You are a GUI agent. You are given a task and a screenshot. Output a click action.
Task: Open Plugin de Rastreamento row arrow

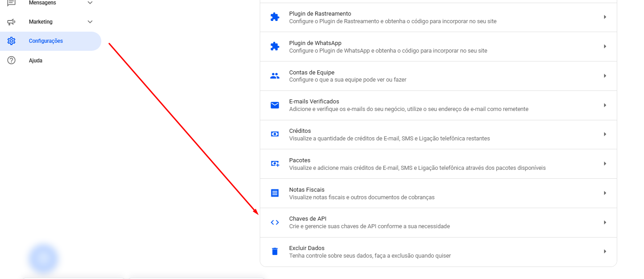coord(605,17)
